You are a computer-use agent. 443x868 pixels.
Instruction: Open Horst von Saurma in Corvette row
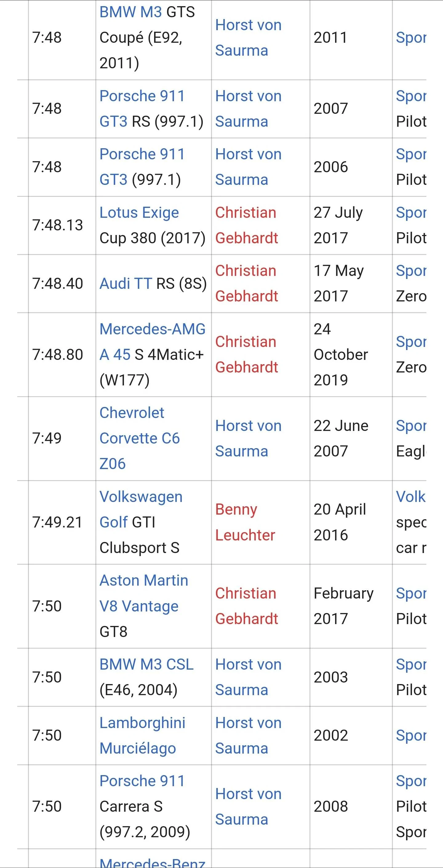(x=248, y=438)
